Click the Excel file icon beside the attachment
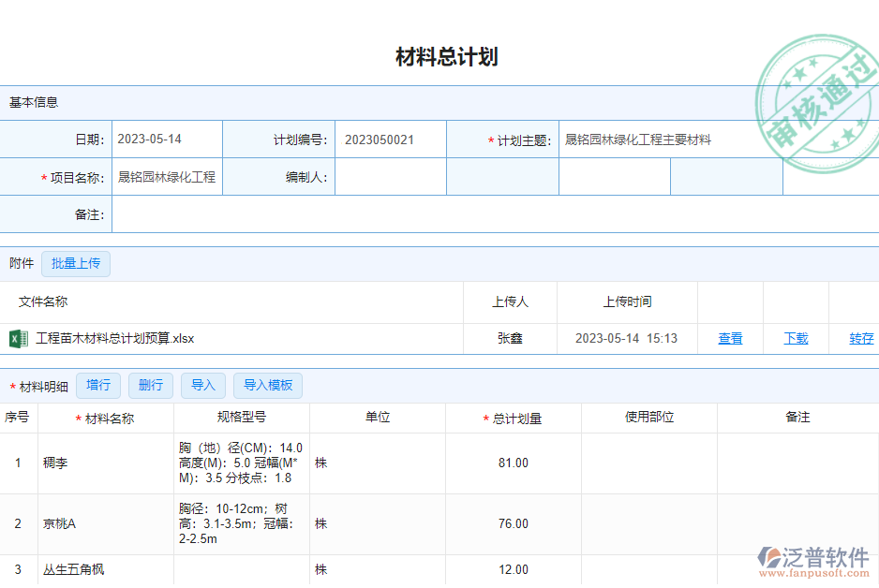The width and height of the screenshot is (879, 588). tap(17, 338)
